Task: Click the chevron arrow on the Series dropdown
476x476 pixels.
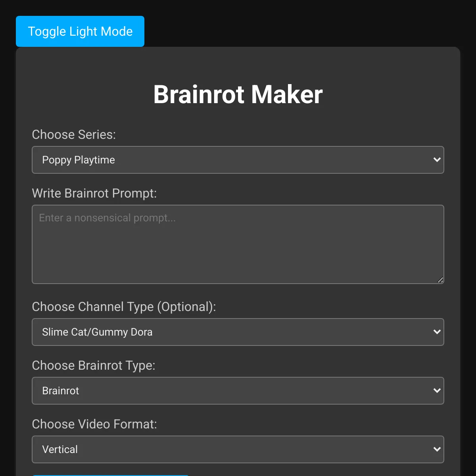Action: point(437,160)
